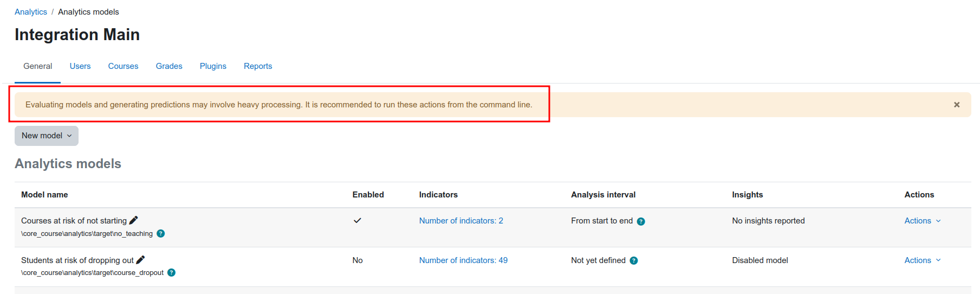Screen dimensions: 980x294
Task: Edit name of Courses at risk of not starting
Action: [x=133, y=220]
